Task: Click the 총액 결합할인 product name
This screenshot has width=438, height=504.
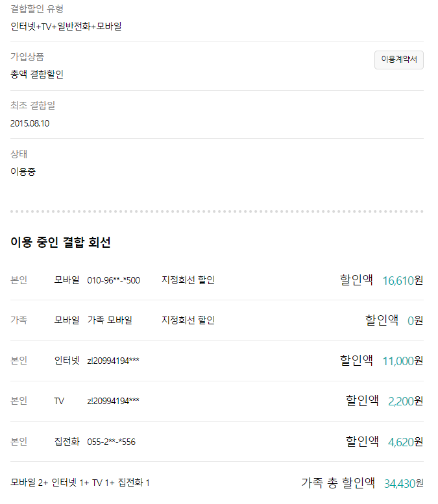Action: point(37,75)
